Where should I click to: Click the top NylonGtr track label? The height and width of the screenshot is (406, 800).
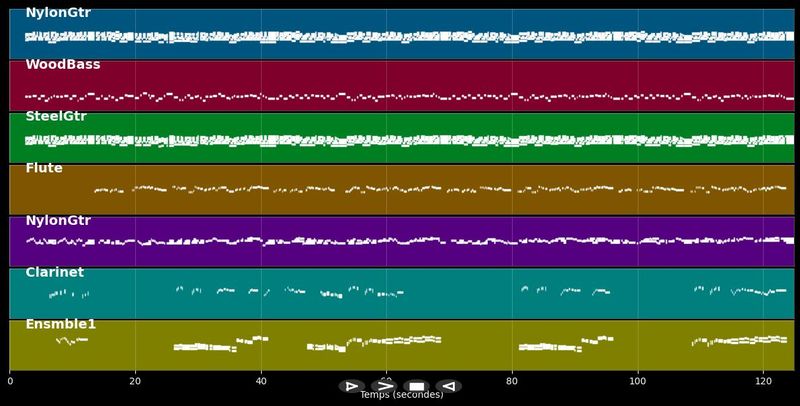58,13
